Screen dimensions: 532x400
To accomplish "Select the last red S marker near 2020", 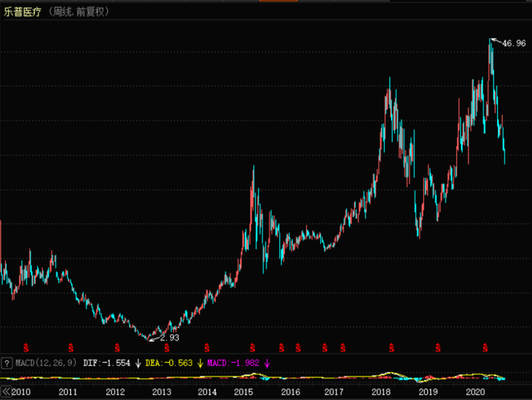I will [485, 348].
